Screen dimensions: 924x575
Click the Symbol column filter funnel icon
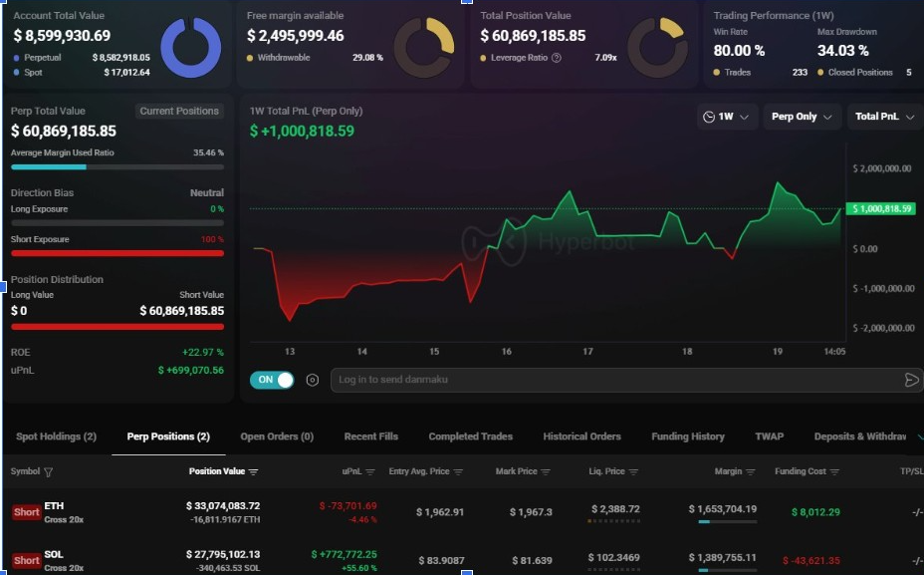(x=49, y=471)
